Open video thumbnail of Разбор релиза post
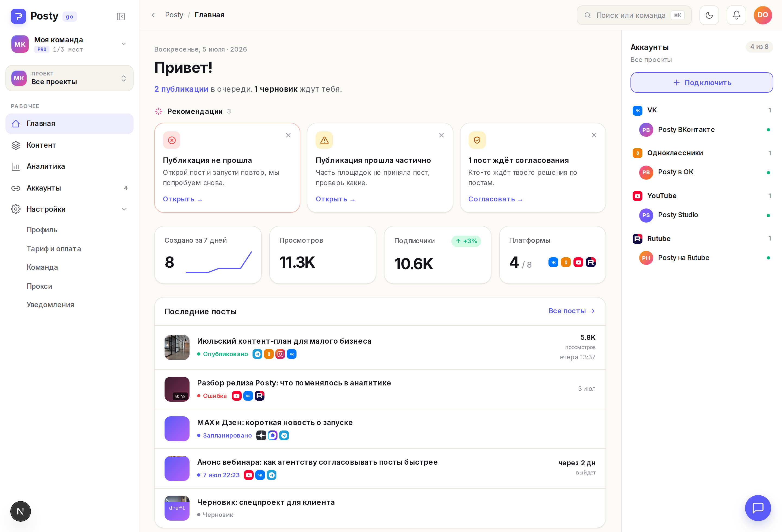The height and width of the screenshot is (532, 782). pos(177,389)
